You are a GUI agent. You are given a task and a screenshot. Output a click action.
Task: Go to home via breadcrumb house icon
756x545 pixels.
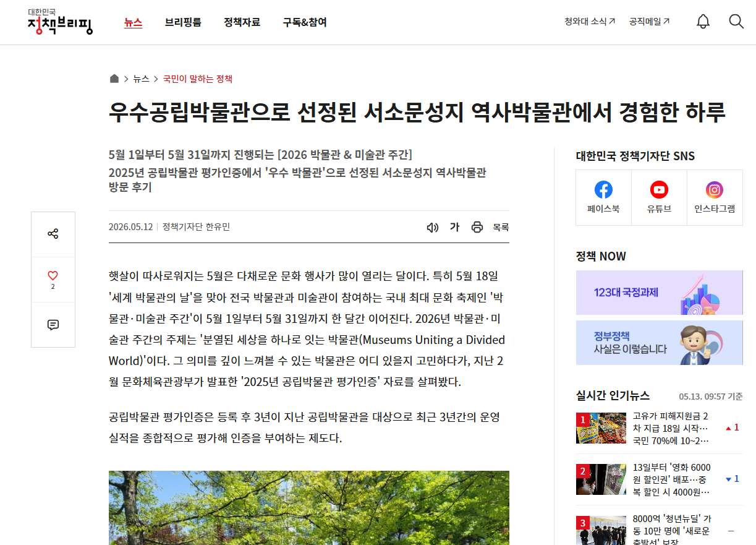tap(114, 79)
